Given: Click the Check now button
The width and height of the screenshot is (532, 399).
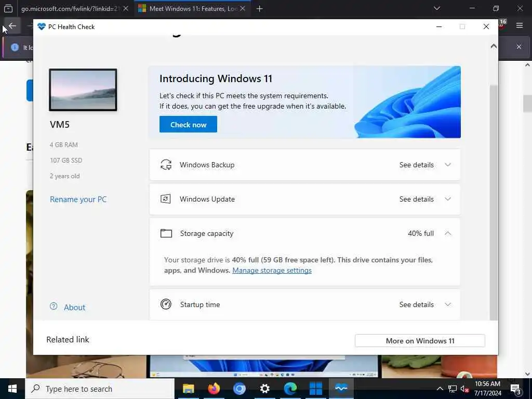Looking at the screenshot, I should (188, 124).
